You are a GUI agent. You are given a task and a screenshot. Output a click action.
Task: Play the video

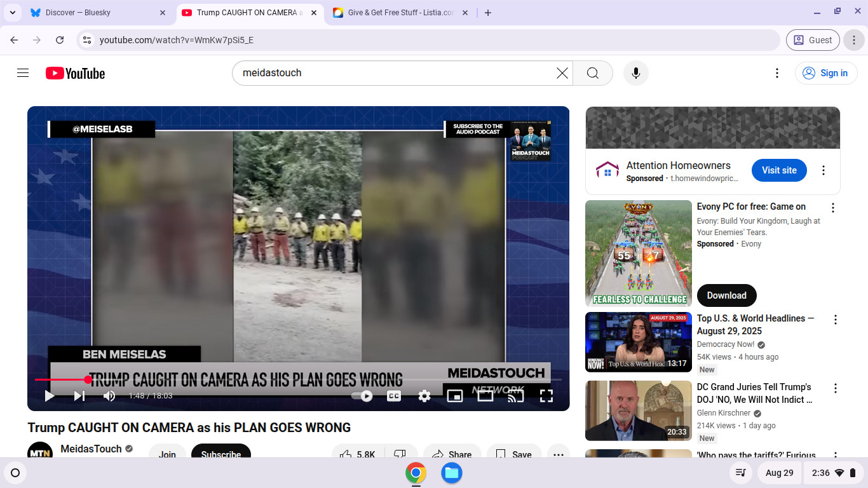point(50,396)
